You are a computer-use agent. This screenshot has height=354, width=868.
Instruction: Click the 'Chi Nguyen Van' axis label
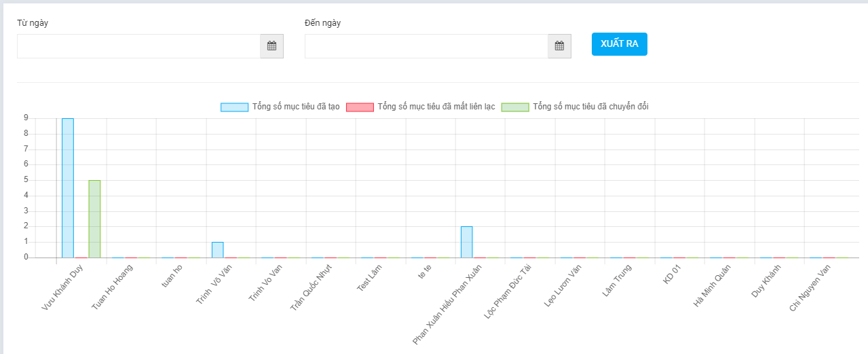tap(810, 287)
